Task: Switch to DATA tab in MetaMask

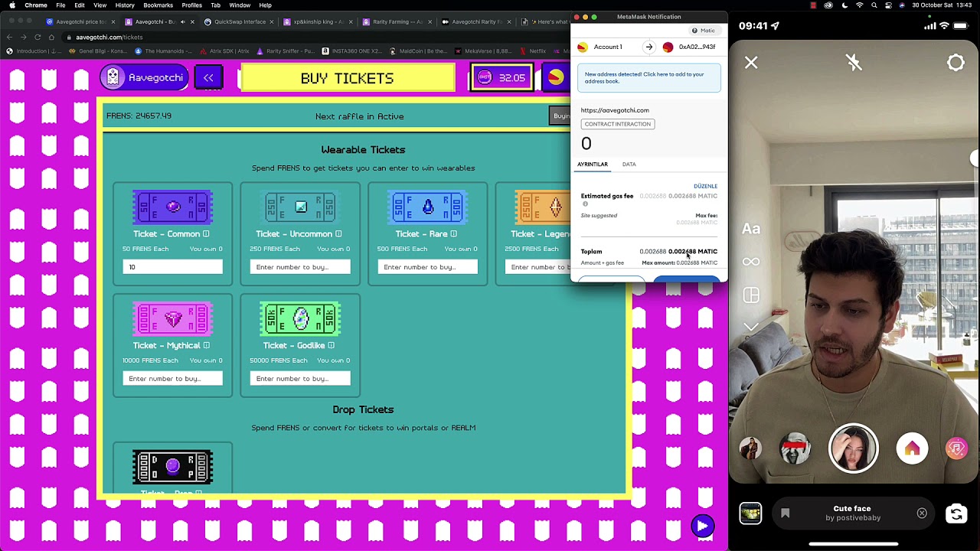Action: pyautogui.click(x=629, y=165)
